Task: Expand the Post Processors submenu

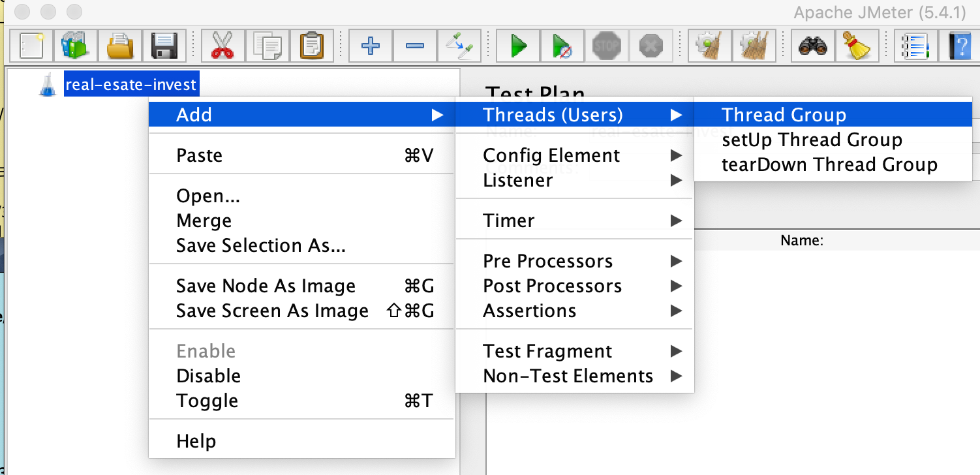Action: [575, 286]
